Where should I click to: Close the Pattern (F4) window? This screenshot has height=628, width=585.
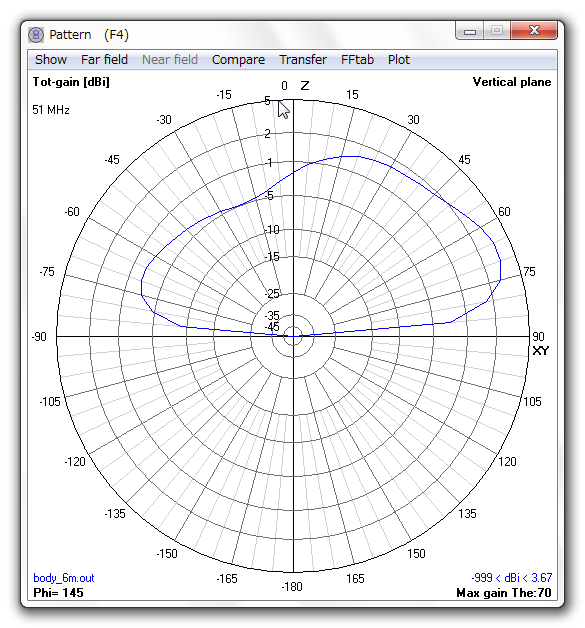click(x=534, y=31)
